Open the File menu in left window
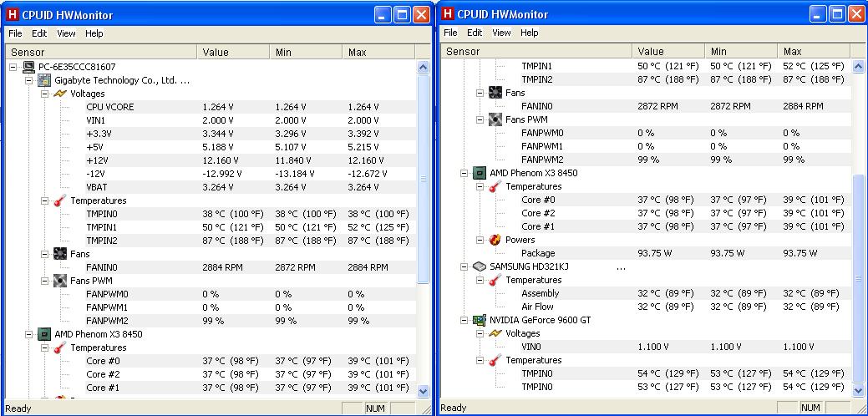Image resolution: width=868 pixels, height=416 pixels. pos(15,33)
